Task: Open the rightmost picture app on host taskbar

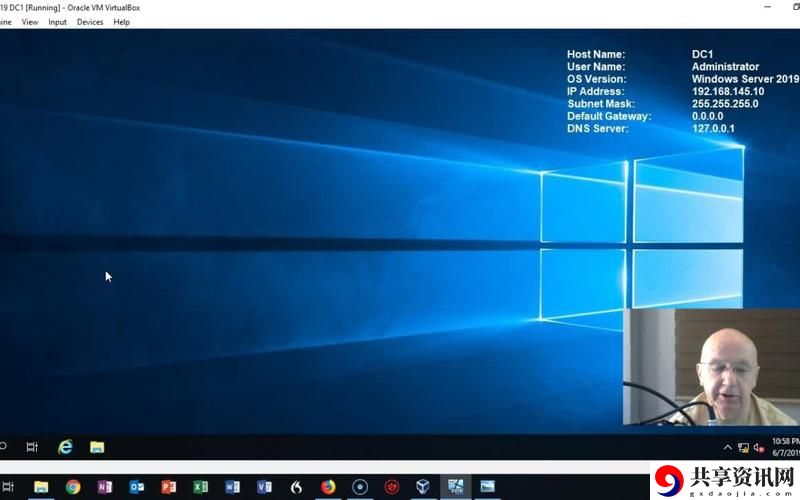Action: [487, 487]
